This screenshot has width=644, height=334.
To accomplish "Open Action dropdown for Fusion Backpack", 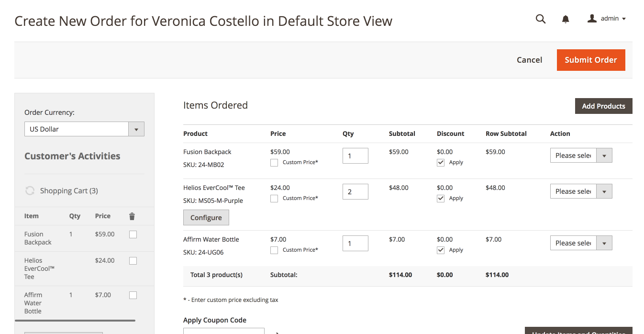I will point(581,156).
